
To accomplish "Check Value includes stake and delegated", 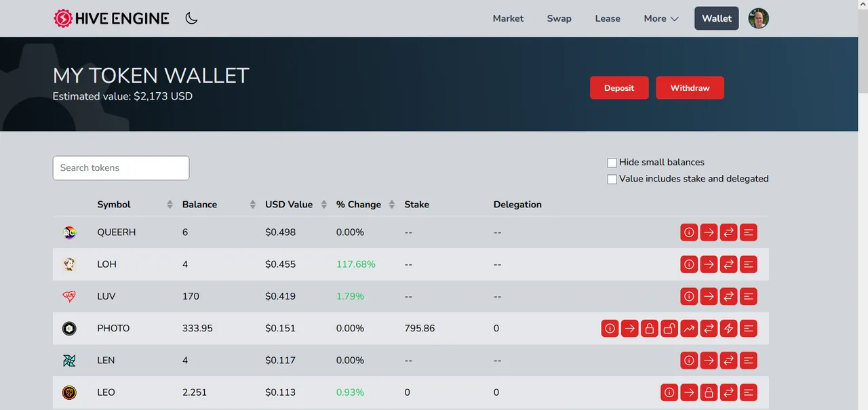I will coord(612,179).
